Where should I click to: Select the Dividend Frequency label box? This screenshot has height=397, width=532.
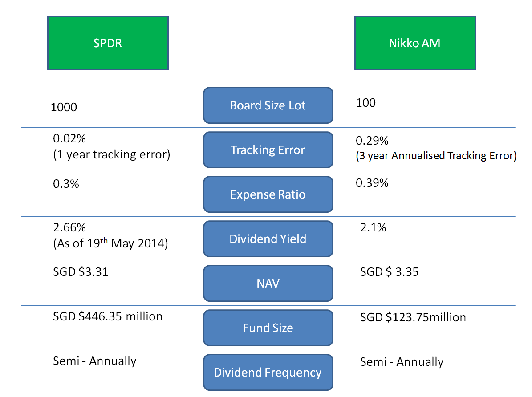(x=268, y=372)
